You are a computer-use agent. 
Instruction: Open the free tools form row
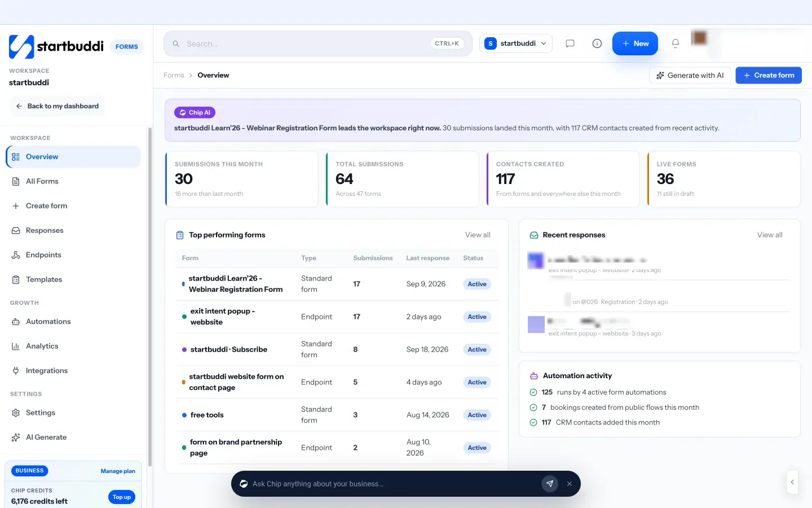coord(337,415)
